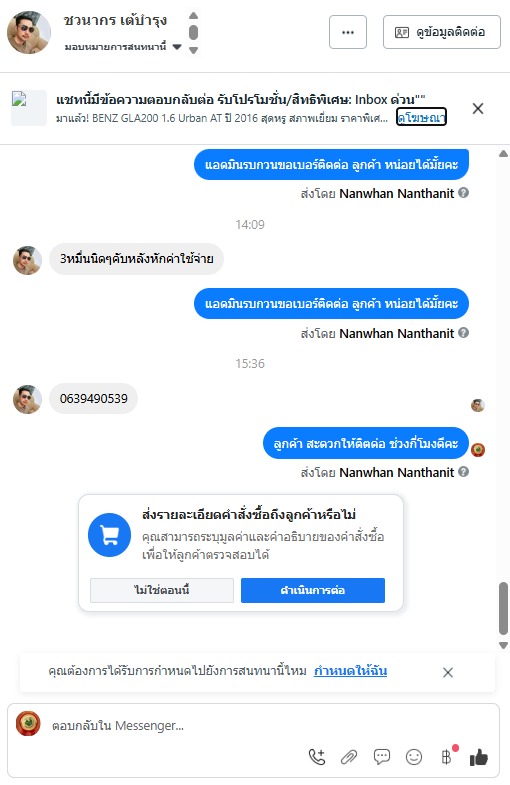The width and height of the screenshot is (510, 785).
Task: Expand the มอบหมายการสนทนานี้ assignment dropdown
Action: pyautogui.click(x=177, y=47)
